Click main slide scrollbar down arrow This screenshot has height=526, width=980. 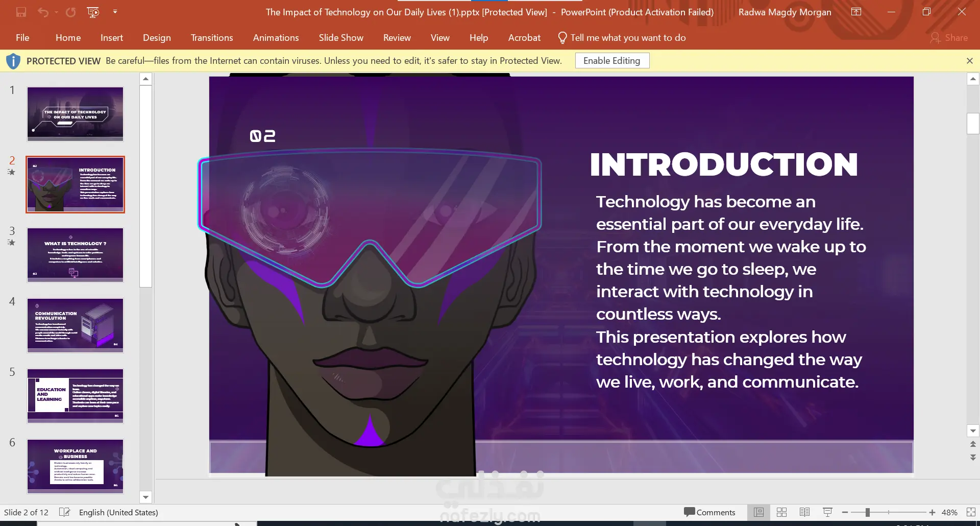point(973,431)
